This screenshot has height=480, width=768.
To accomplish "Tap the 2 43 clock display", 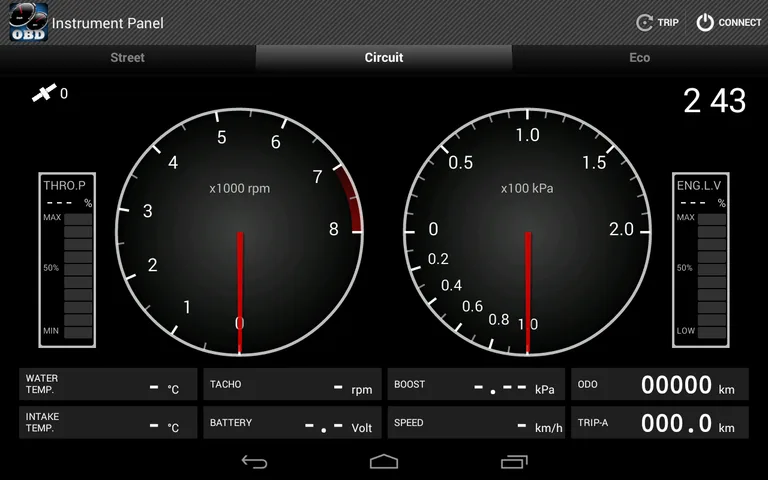I will click(x=715, y=101).
